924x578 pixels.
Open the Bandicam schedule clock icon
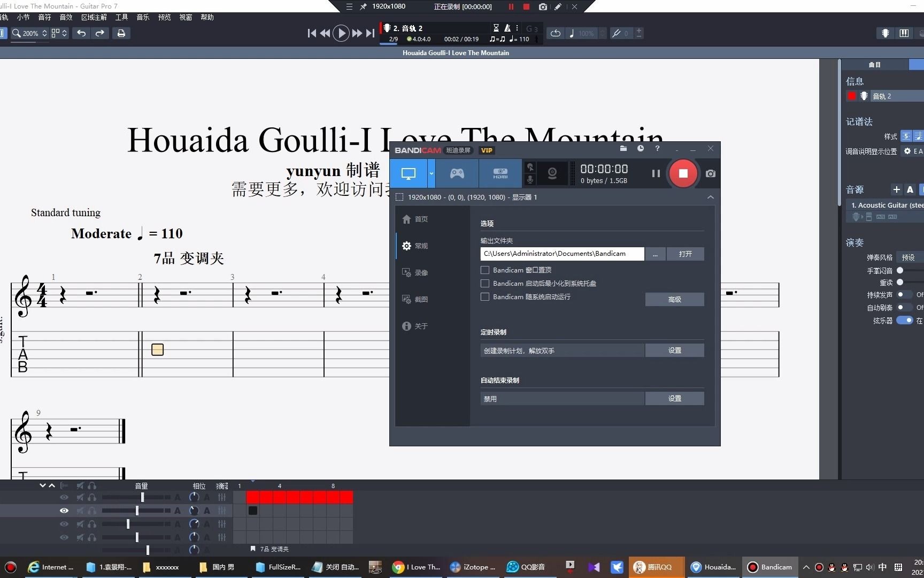coord(641,149)
